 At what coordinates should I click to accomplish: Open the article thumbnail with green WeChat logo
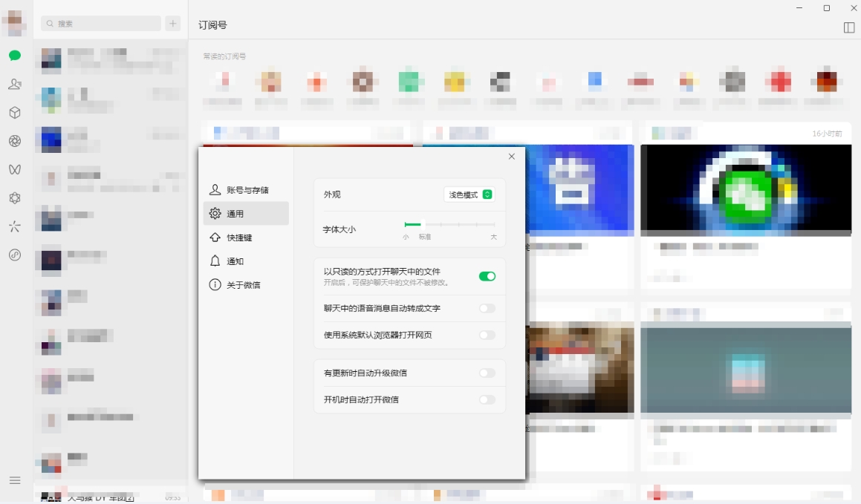pyautogui.click(x=746, y=190)
